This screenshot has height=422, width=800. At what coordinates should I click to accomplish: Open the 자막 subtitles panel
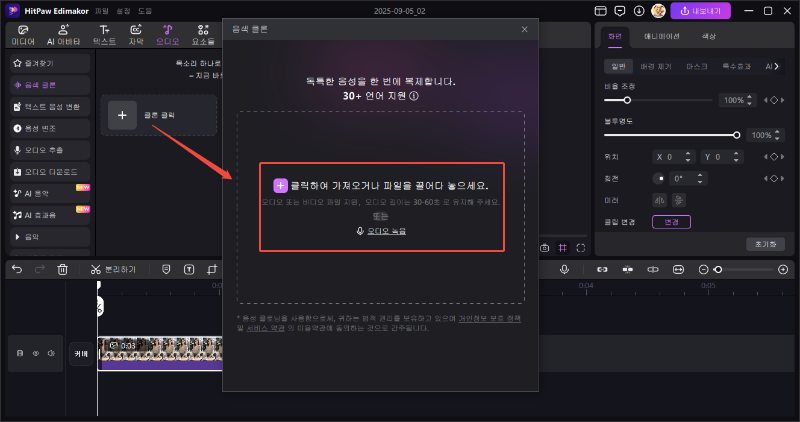coord(136,35)
